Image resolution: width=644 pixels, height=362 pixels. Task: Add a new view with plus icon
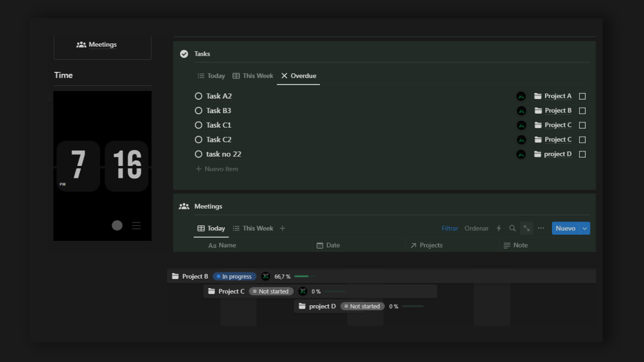tap(282, 228)
